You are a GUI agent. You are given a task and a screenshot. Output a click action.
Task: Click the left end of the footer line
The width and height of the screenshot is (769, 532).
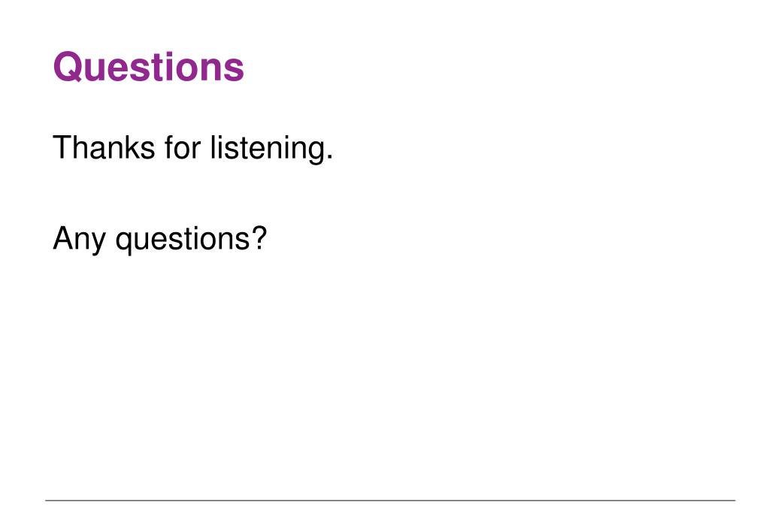point(47,500)
